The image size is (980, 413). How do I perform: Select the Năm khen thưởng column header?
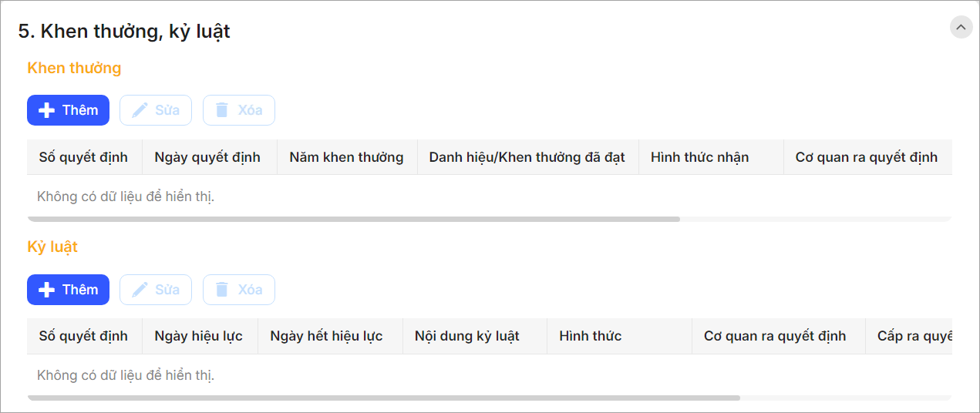[x=346, y=157]
